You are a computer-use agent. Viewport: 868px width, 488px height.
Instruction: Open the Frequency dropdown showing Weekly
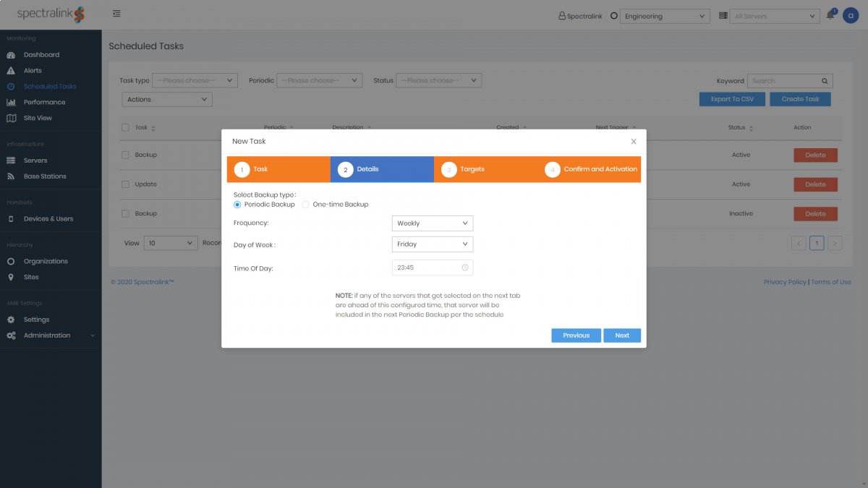(432, 223)
